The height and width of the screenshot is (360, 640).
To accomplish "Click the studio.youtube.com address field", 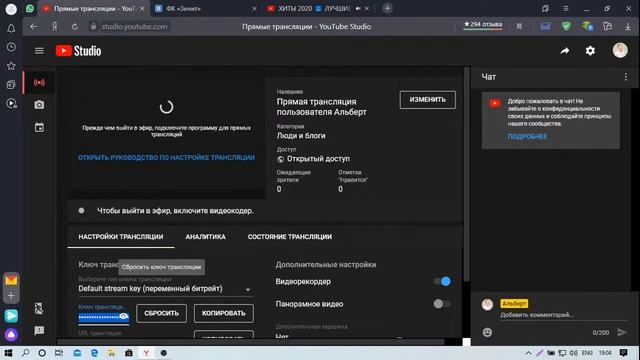I will pos(134,27).
